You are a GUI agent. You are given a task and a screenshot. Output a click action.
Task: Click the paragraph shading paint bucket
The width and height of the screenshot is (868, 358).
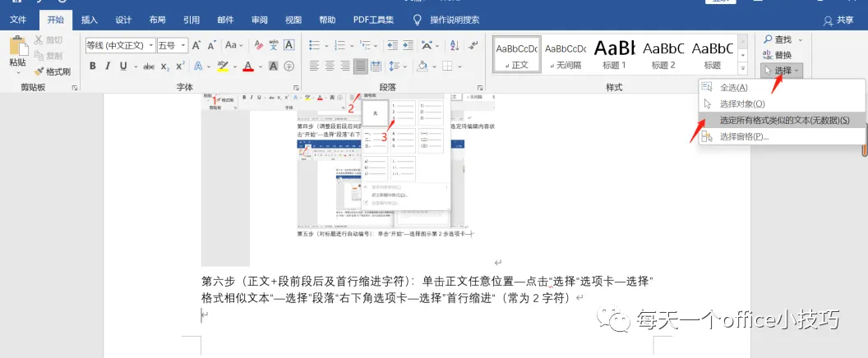[422, 67]
